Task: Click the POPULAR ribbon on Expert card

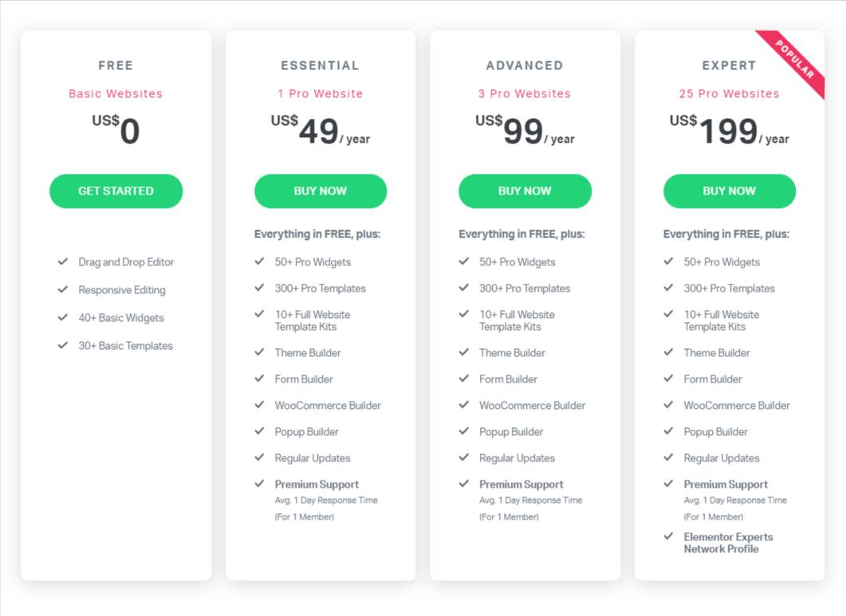Action: [795, 59]
